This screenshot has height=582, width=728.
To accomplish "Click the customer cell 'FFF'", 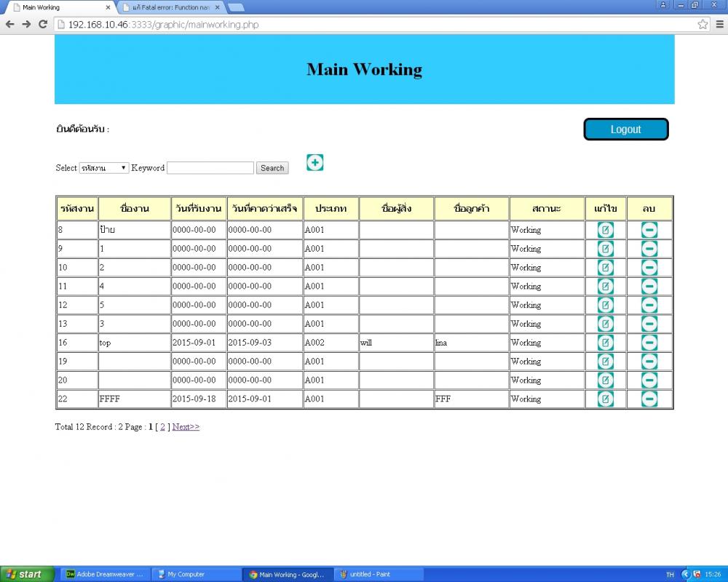I will [x=471, y=399].
